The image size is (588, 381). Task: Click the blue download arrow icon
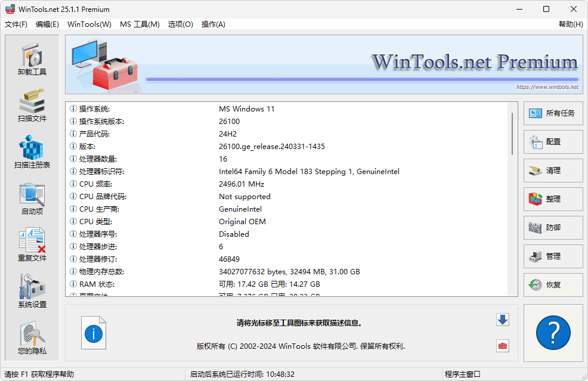point(502,320)
